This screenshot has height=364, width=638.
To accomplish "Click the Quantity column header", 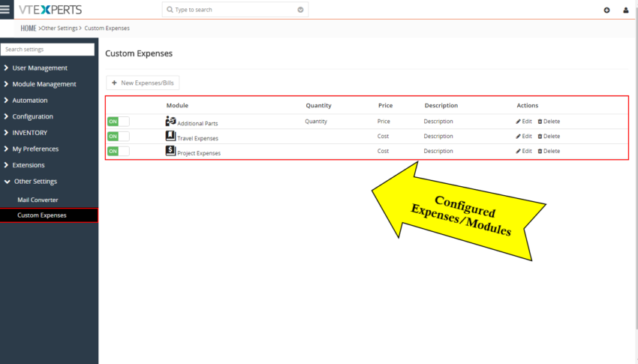I will pos(318,105).
